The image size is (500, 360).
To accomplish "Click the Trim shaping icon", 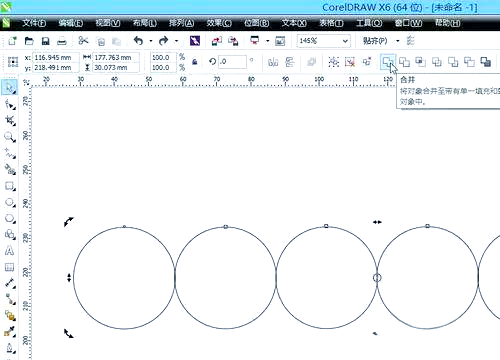I will click(404, 62).
